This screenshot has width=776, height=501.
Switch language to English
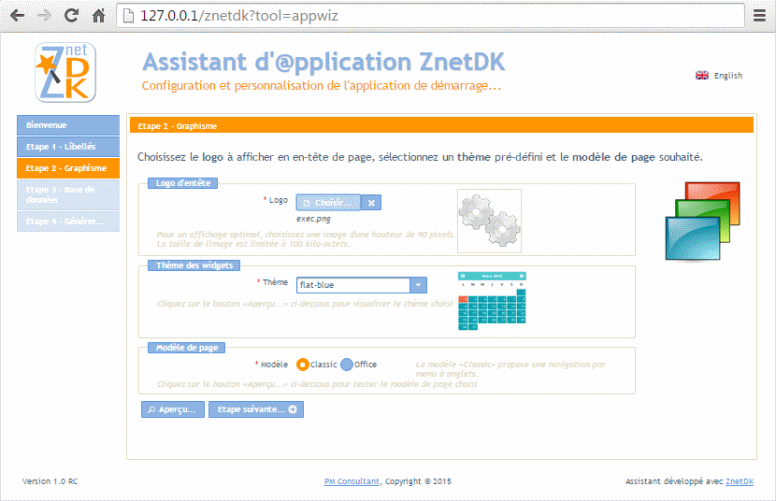click(728, 76)
